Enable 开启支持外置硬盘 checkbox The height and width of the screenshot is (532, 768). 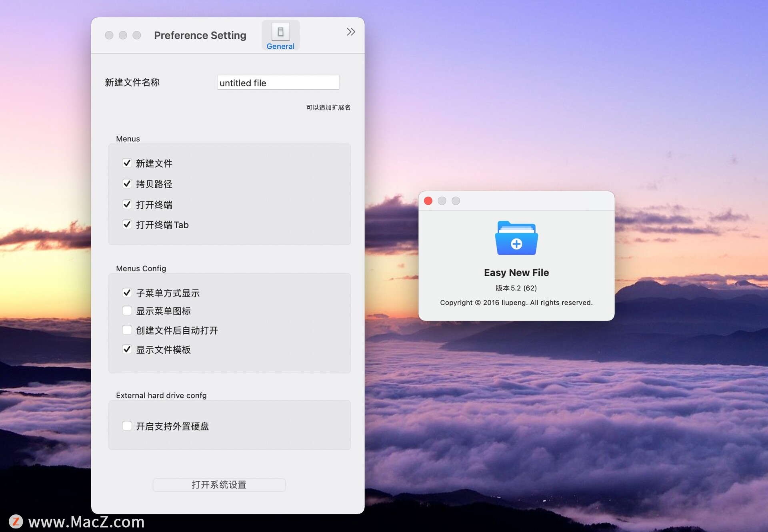127,426
